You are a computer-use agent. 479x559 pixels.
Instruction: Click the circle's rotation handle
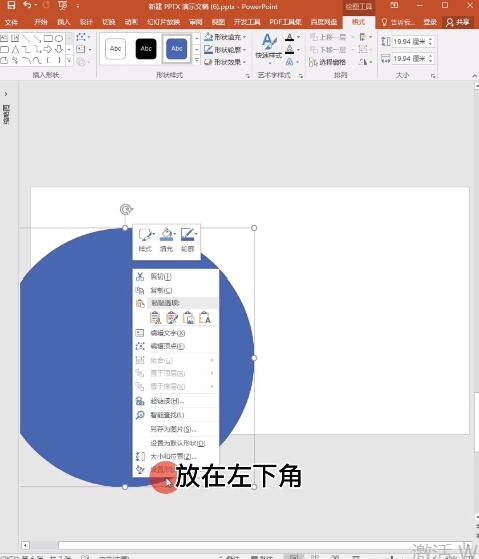126,209
